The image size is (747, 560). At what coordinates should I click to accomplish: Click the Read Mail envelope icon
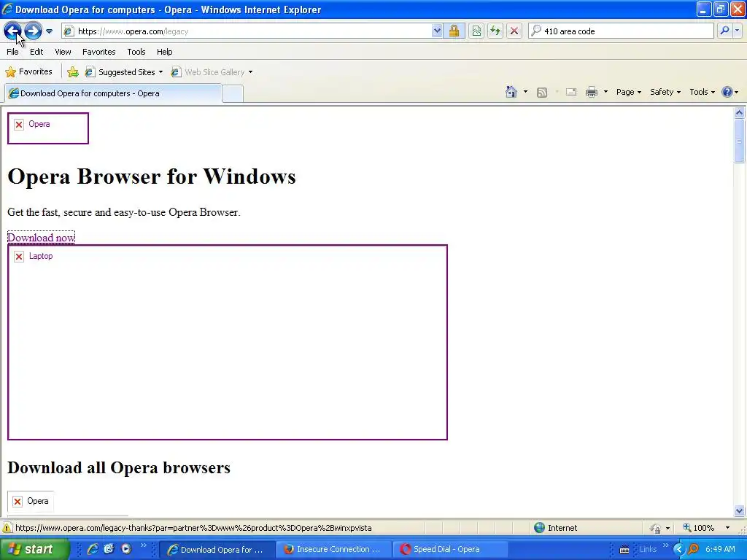[571, 93]
